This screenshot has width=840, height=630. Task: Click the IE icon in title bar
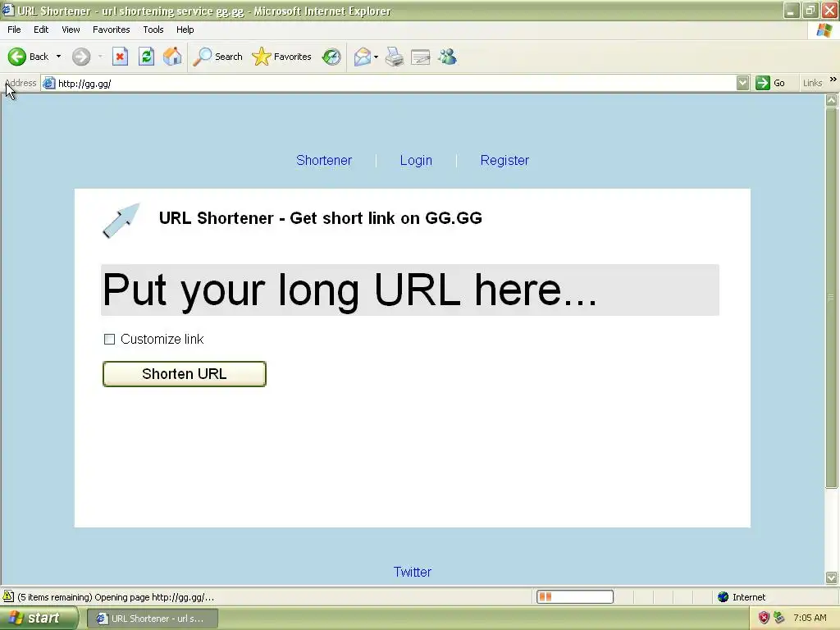8,10
